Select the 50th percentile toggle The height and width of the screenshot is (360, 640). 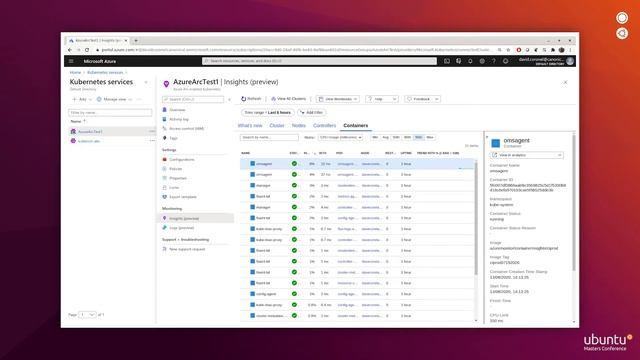pos(396,138)
